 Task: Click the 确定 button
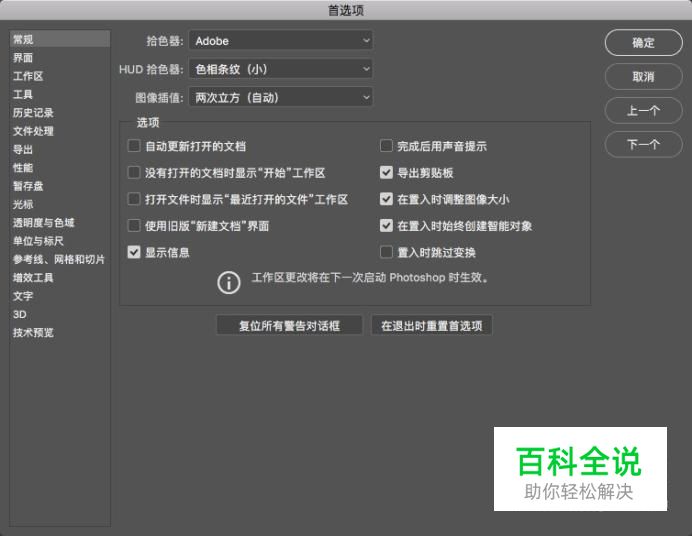click(643, 43)
